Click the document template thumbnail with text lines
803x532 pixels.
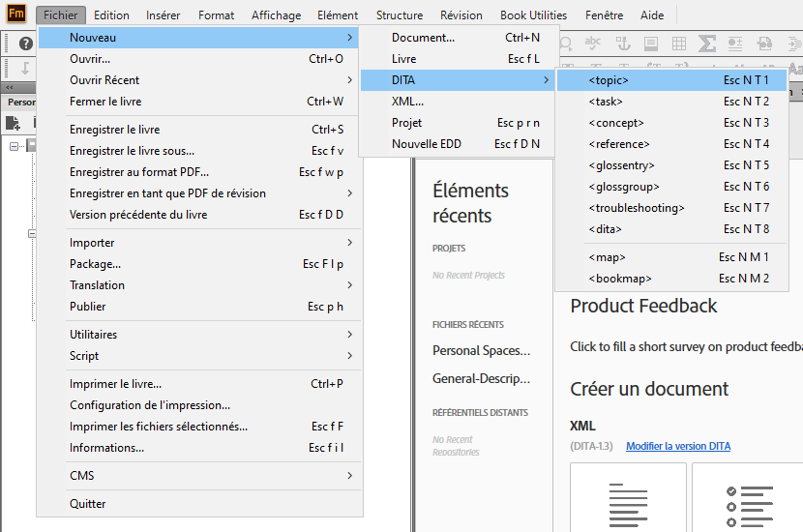[629, 498]
